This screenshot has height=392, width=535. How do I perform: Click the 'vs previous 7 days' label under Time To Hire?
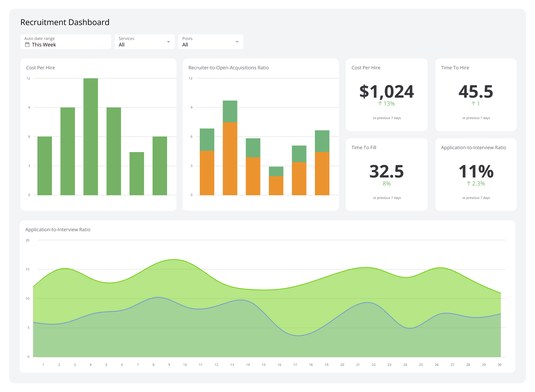pos(476,118)
